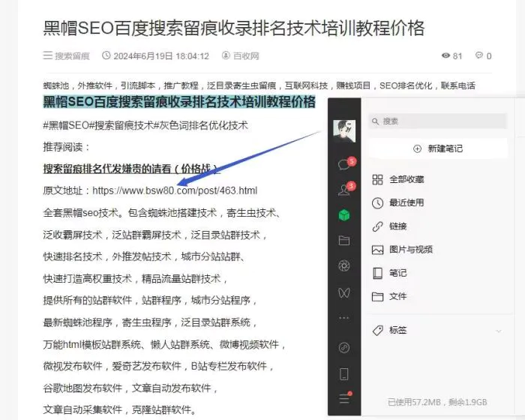Open the WeChat contacts icon with badge 3
Viewport: 525px width, 420px height.
pos(346,189)
